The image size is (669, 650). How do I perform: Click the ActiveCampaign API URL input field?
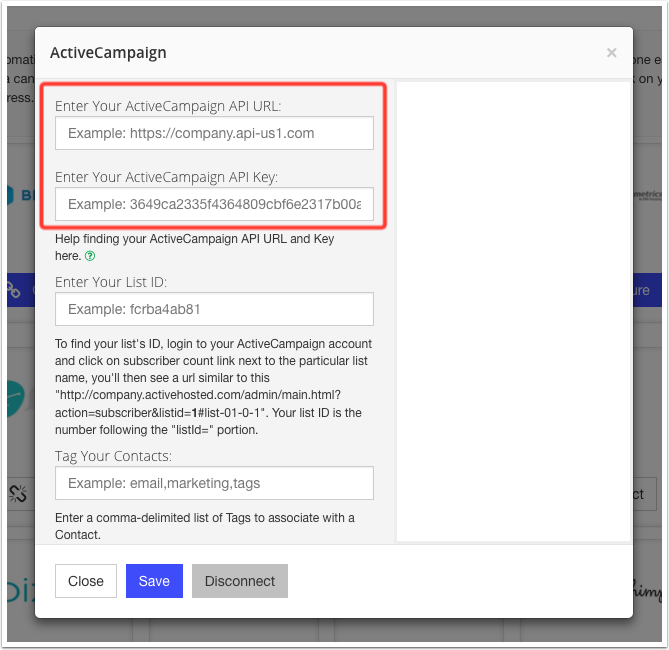click(x=214, y=133)
